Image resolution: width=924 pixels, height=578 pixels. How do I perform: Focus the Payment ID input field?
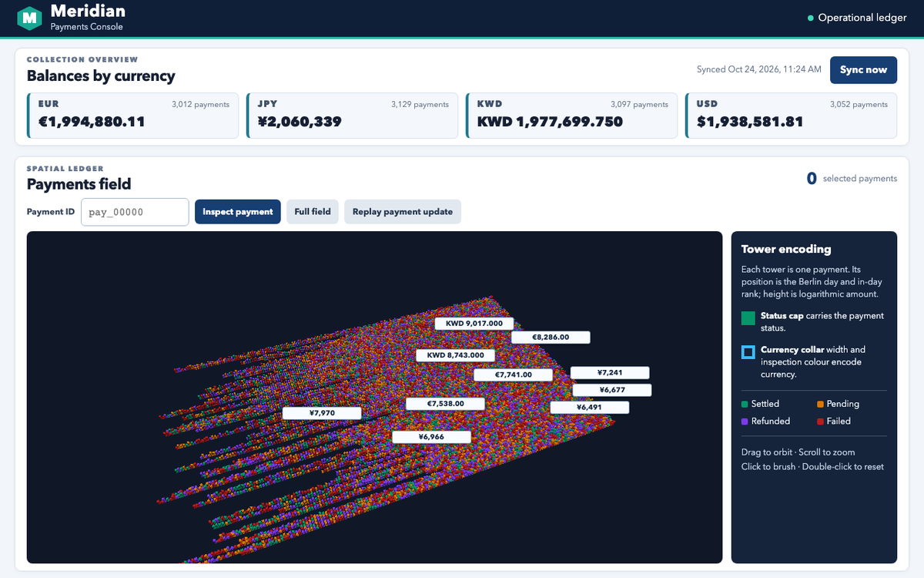click(x=135, y=212)
